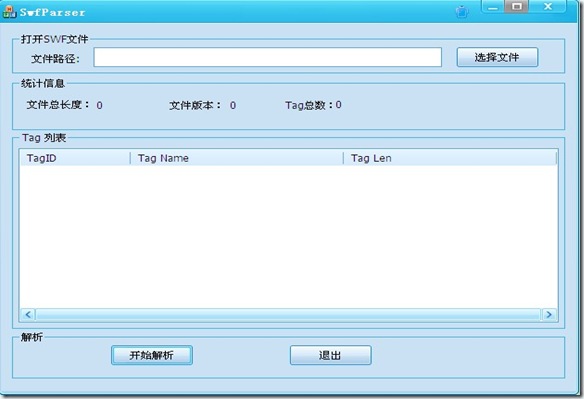Click the right arrow of the horizontal scrollbar
Screen dimensions: 584x399
click(x=549, y=314)
